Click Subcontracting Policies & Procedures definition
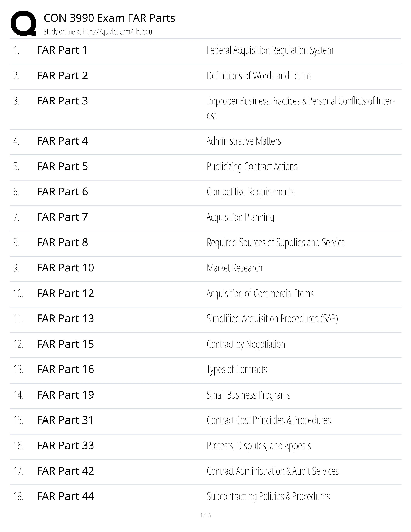Screen dimensions: 411x532 click(x=268, y=496)
